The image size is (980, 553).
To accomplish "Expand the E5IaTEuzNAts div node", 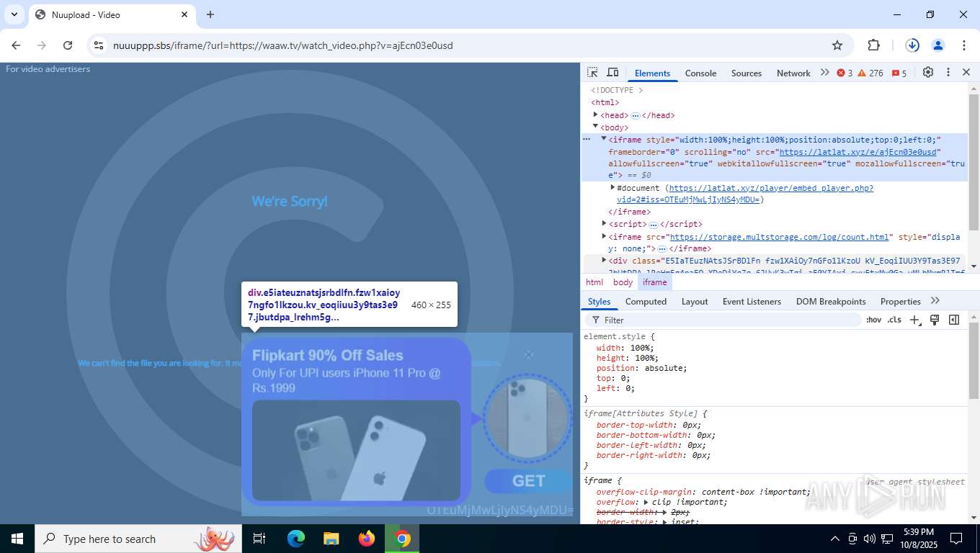I will (604, 259).
